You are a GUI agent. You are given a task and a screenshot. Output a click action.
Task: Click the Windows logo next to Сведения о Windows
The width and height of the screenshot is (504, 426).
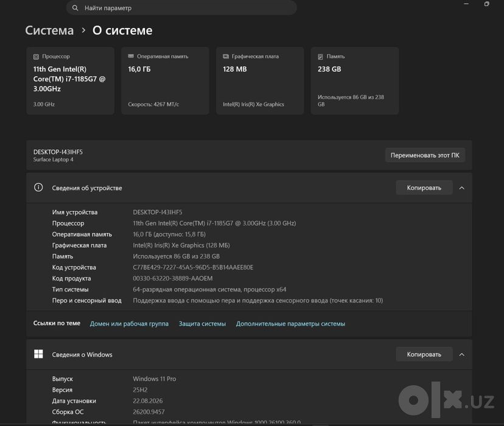[38, 354]
